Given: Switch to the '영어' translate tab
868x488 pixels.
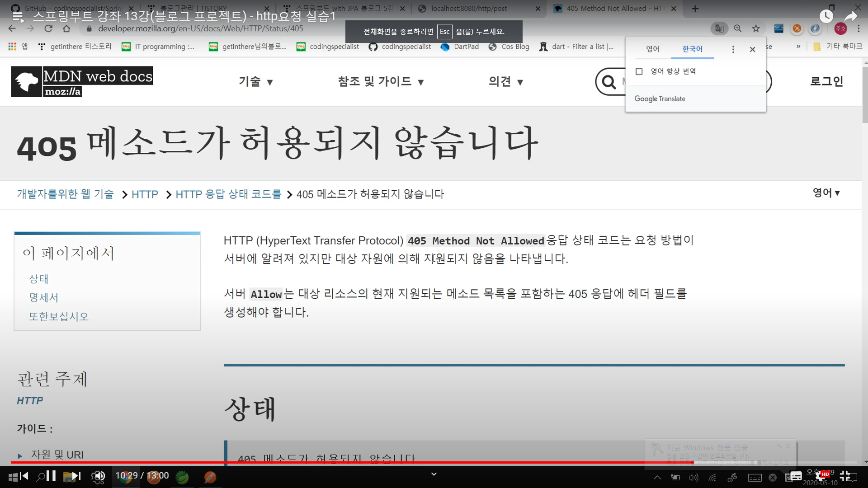Looking at the screenshot, I should click(x=652, y=49).
